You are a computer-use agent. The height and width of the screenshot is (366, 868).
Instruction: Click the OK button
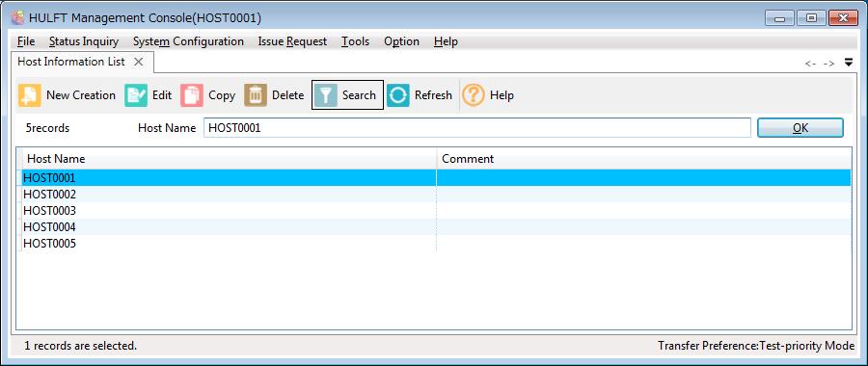pyautogui.click(x=800, y=128)
